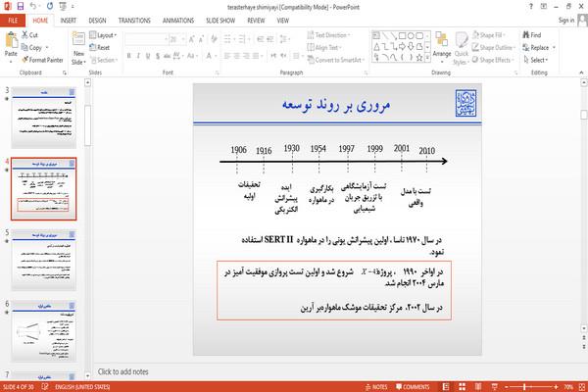Viewport: 588px width, 392px height.
Task: Switch to the TRANSITIONS tab
Action: [x=134, y=21]
